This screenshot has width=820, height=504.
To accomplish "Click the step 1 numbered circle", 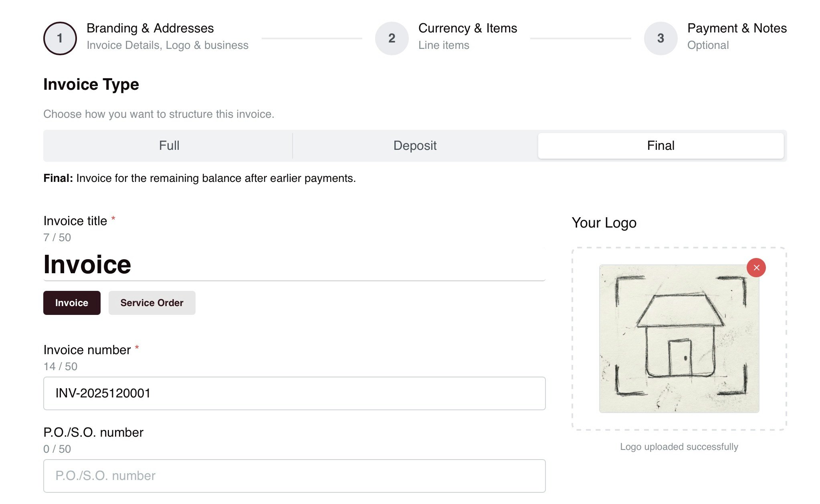I will pyautogui.click(x=59, y=38).
